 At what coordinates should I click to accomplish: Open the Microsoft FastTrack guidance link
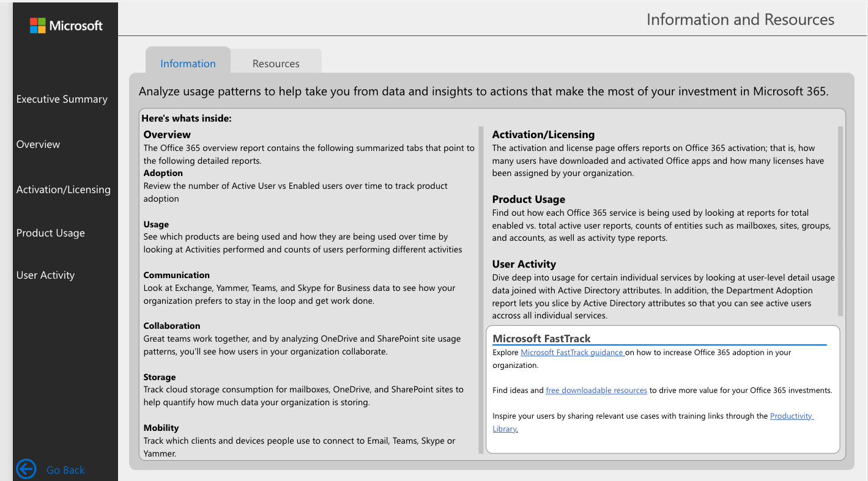tap(572, 353)
